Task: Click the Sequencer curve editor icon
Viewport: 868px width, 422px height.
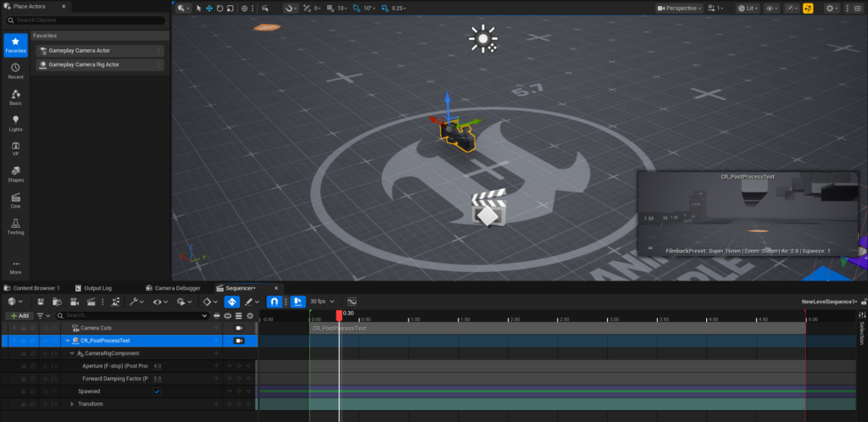Action: 352,301
